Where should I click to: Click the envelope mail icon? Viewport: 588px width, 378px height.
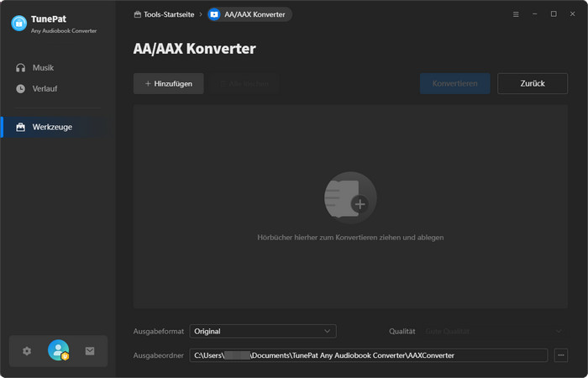coord(90,351)
